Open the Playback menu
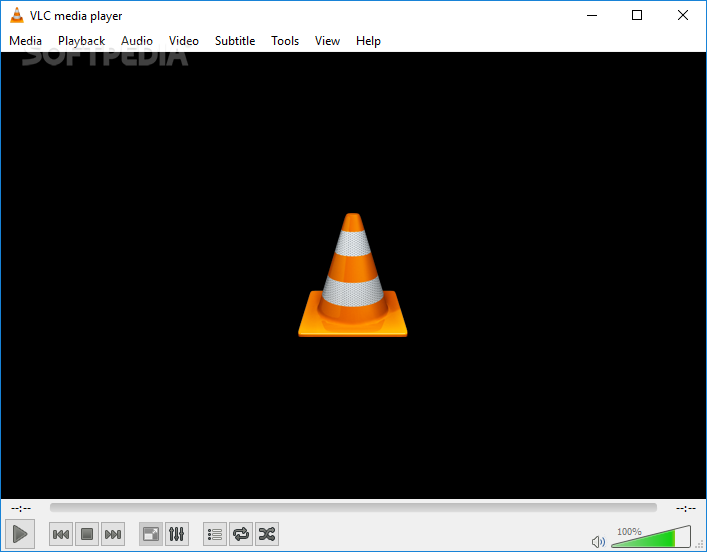This screenshot has width=707, height=552. 81,41
